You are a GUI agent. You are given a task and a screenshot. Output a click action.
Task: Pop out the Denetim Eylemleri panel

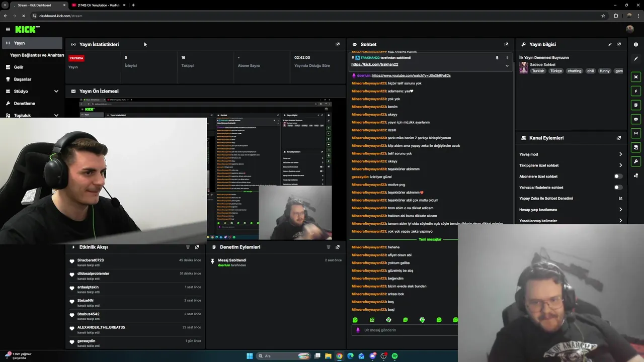coord(338,247)
